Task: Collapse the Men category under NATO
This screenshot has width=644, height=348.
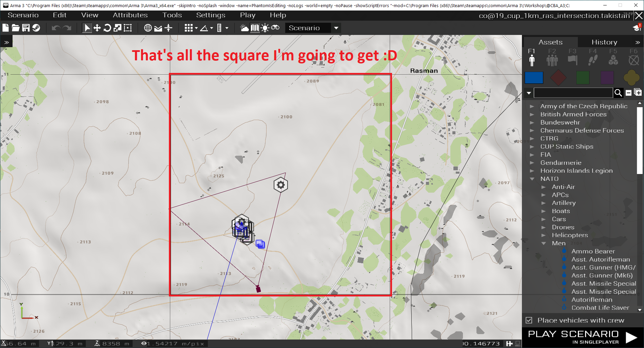Action: pyautogui.click(x=544, y=243)
